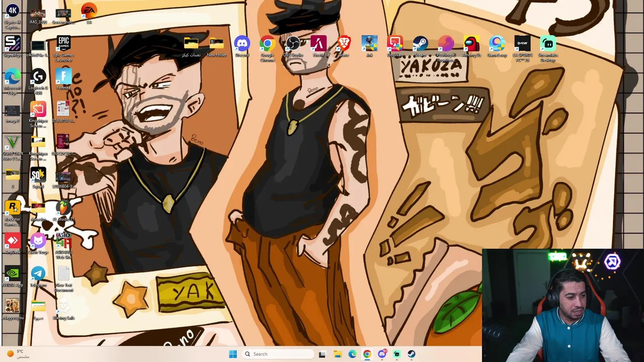Viewport: 644px width, 362px height.
Task: Open the Kingshiper Screen folder icon
Action: click(x=38, y=148)
